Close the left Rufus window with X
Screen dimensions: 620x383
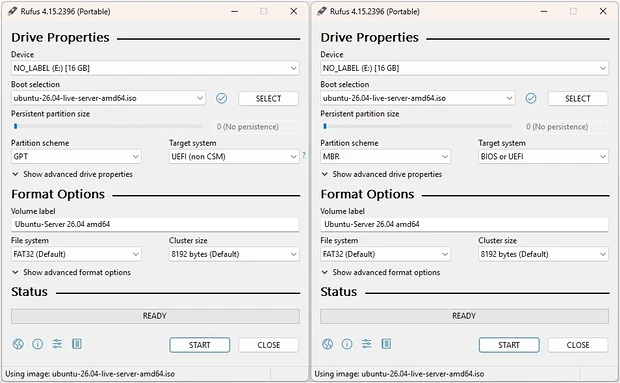[x=294, y=11]
